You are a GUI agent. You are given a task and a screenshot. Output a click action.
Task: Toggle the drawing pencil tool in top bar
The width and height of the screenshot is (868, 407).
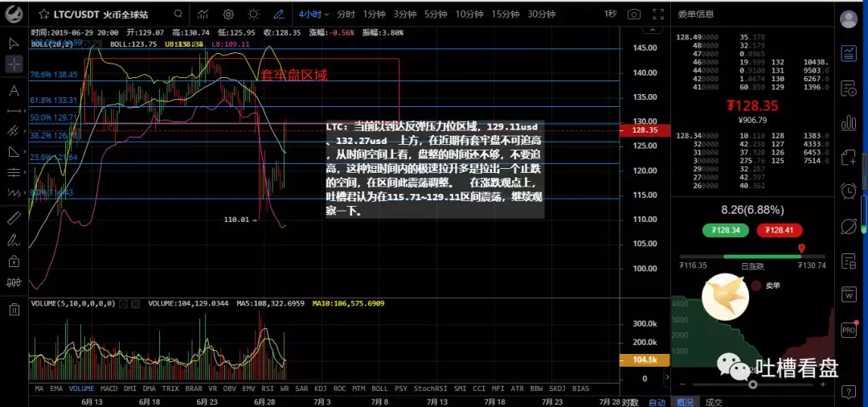click(278, 14)
